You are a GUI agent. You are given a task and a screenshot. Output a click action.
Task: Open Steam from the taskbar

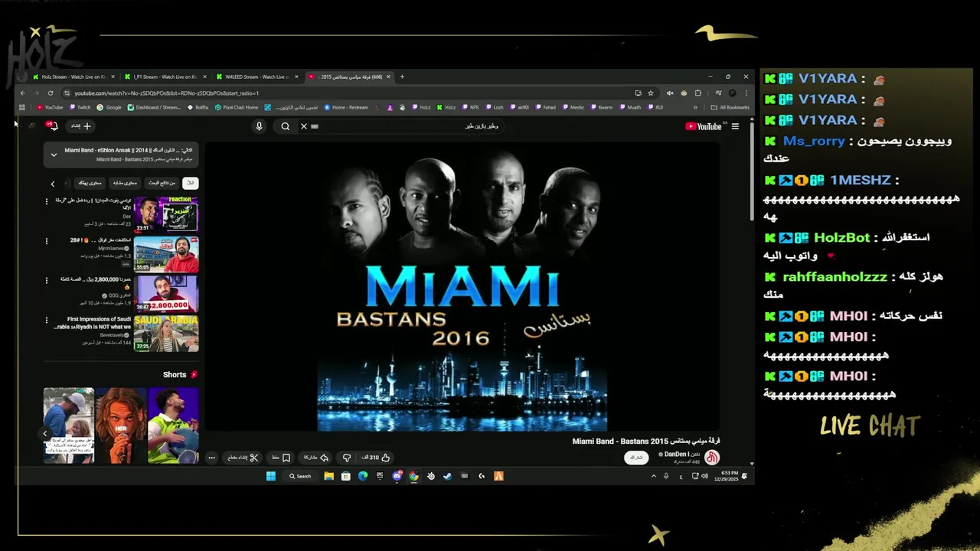448,476
